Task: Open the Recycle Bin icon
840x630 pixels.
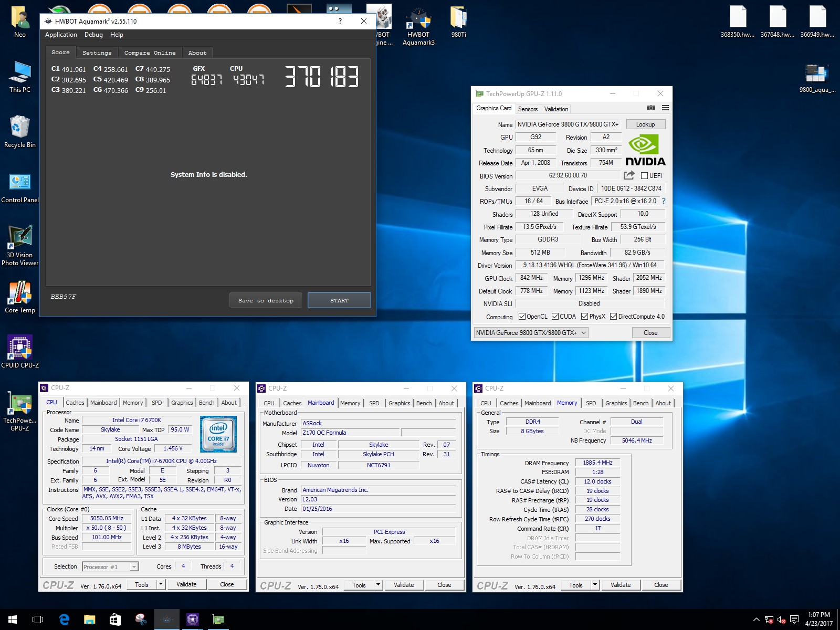Action: 20,132
